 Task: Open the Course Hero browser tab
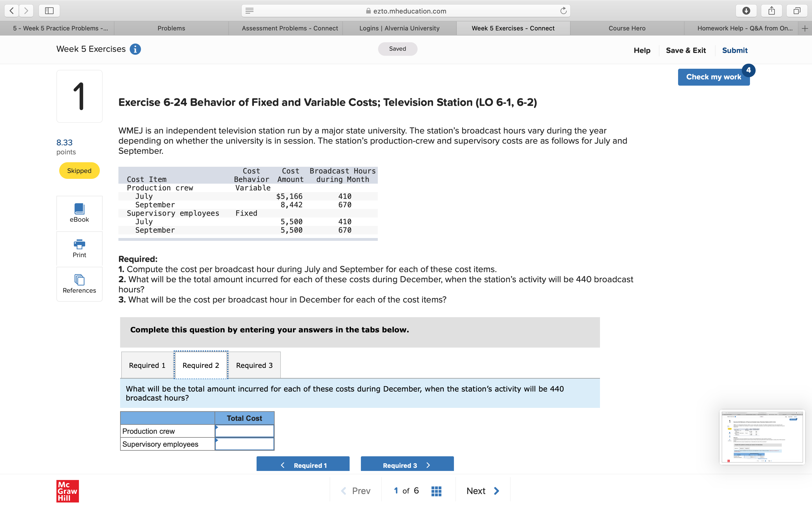[x=627, y=28]
